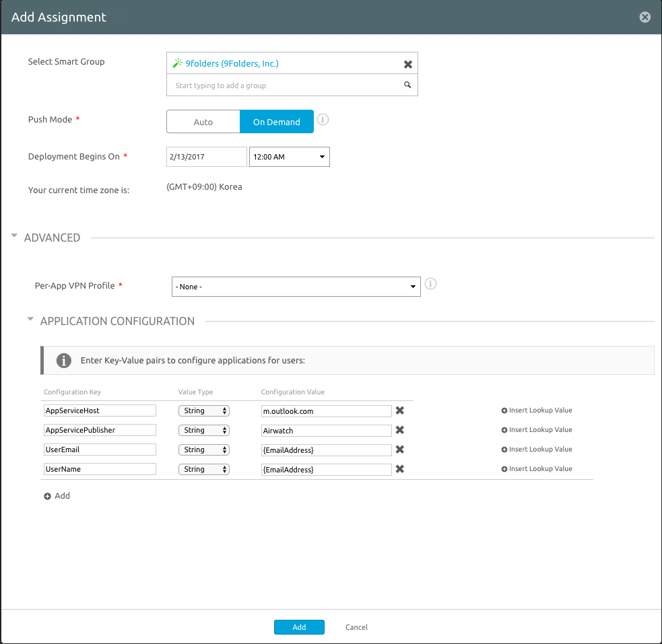Click the Add button to save
This screenshot has width=662, height=644.
click(299, 627)
